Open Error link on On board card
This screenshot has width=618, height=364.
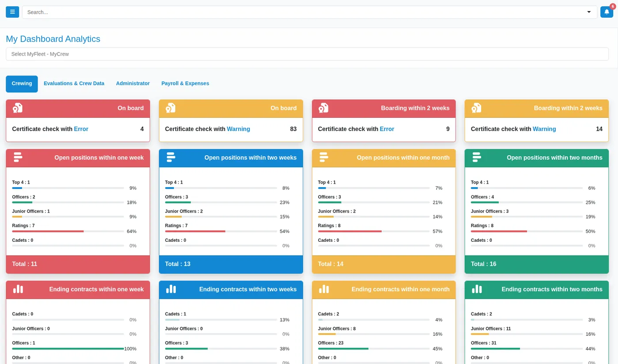coord(81,129)
